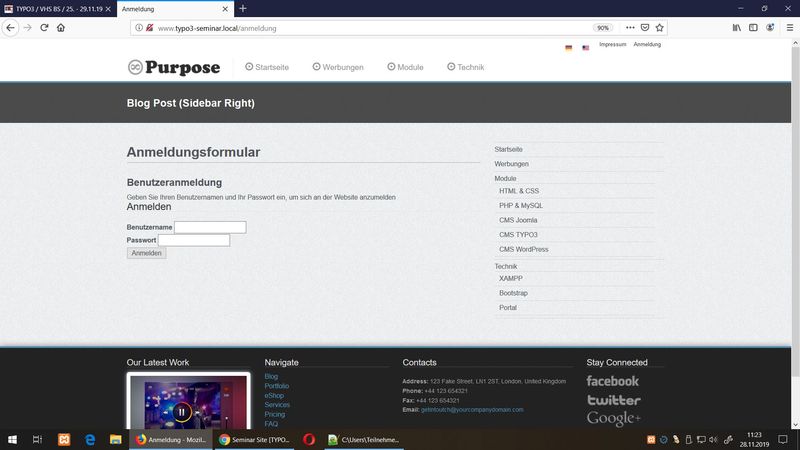Click the Benutzername input field

point(210,227)
